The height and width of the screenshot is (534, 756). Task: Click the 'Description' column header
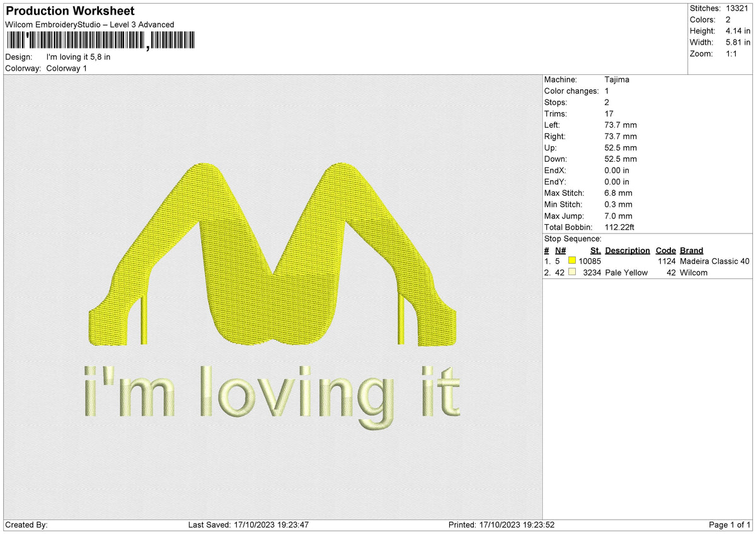pos(627,250)
